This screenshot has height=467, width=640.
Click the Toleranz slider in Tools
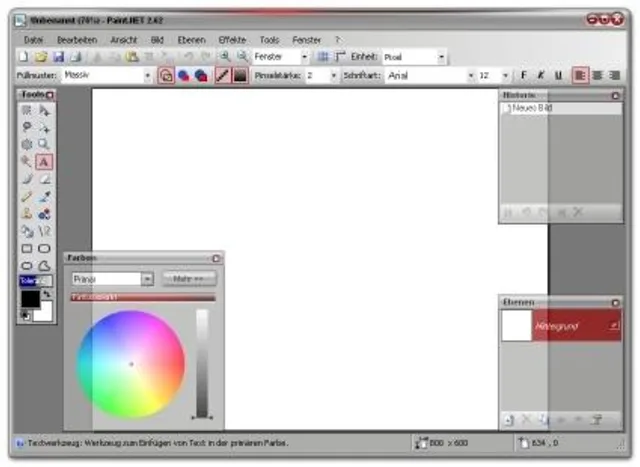[x=36, y=281]
